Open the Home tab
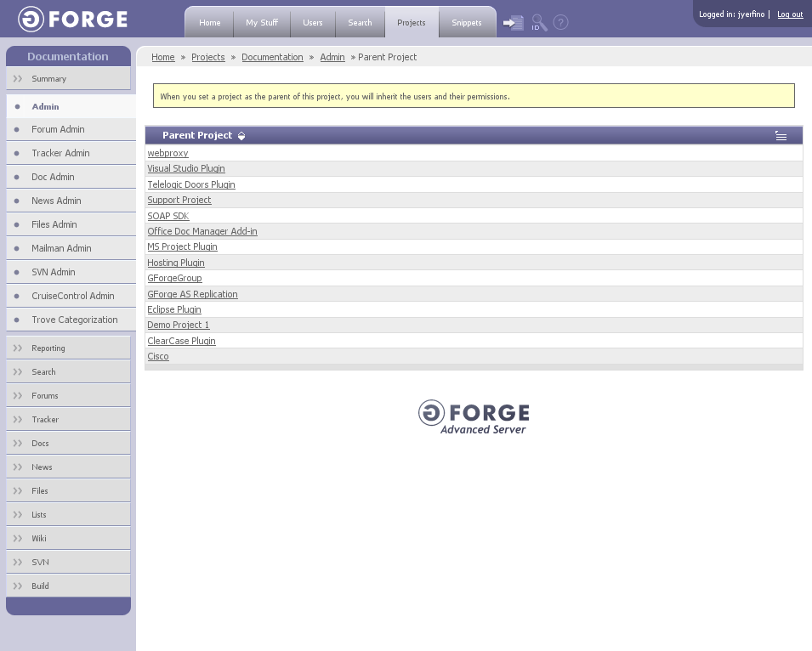Viewport: 812px width, 651px height. tap(210, 23)
